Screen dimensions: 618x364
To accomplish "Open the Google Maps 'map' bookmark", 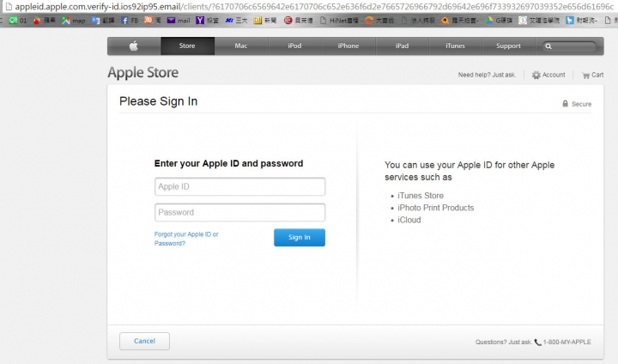I will (73, 21).
